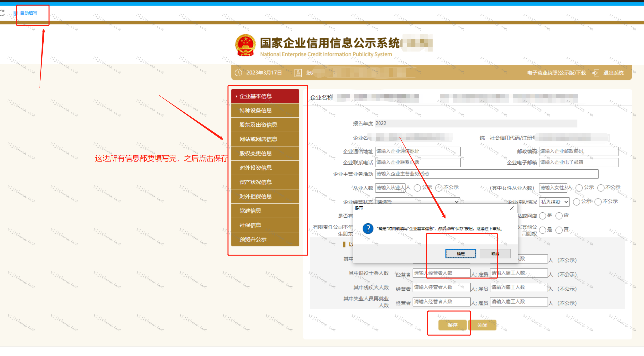
Task: Click 失业人员再就业 经营者人数 input
Action: point(441,302)
